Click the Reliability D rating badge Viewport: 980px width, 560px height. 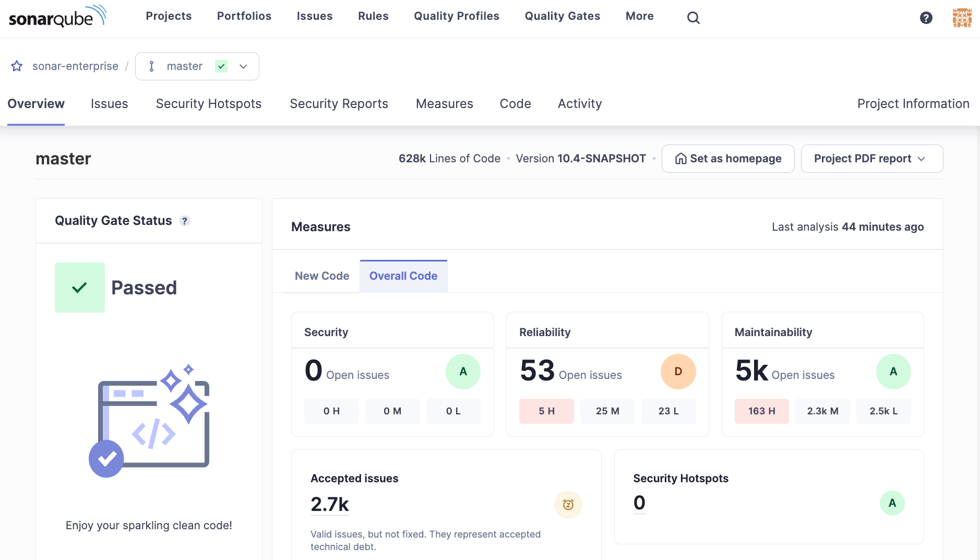coord(678,372)
